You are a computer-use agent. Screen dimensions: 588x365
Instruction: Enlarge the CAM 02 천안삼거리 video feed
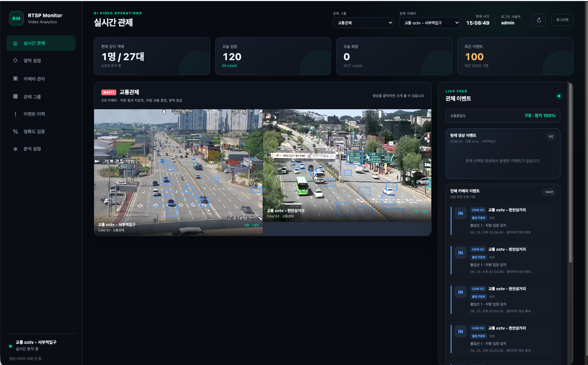(x=347, y=165)
